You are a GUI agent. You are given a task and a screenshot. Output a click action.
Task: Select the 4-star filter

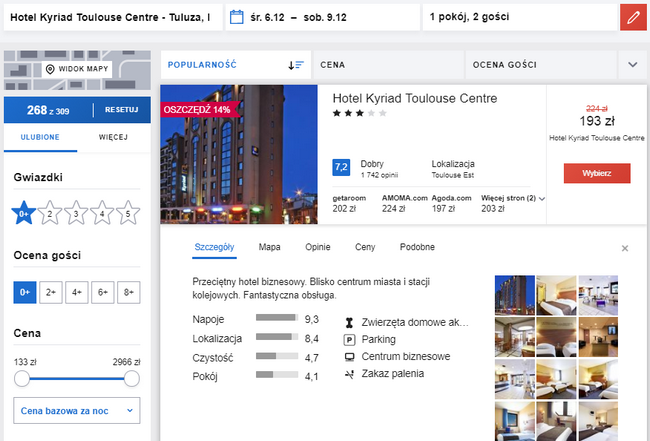point(102,213)
